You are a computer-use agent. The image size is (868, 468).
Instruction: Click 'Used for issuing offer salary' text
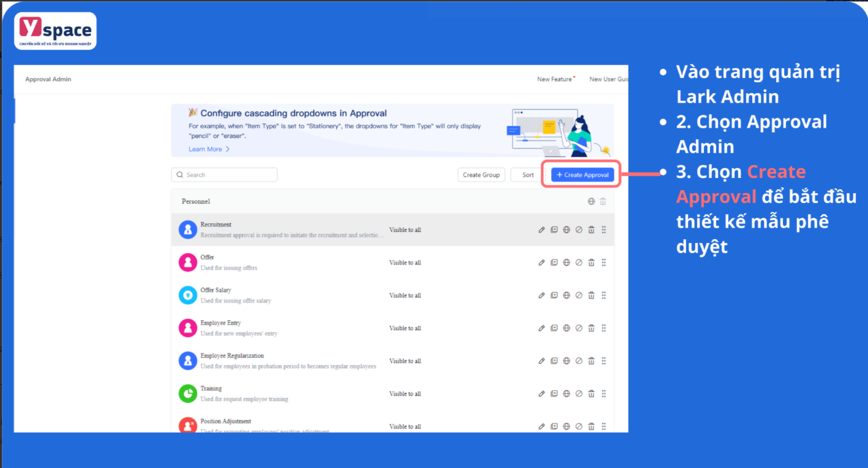(x=236, y=301)
